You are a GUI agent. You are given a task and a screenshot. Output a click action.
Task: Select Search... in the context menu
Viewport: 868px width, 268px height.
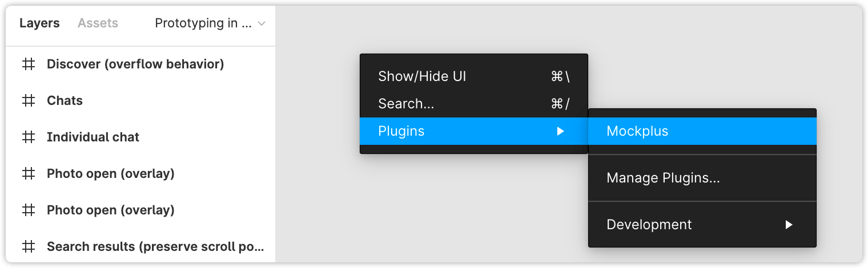coord(405,104)
